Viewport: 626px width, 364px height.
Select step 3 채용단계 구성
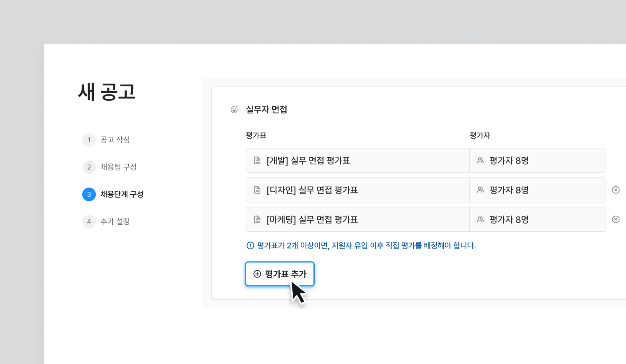(x=113, y=194)
